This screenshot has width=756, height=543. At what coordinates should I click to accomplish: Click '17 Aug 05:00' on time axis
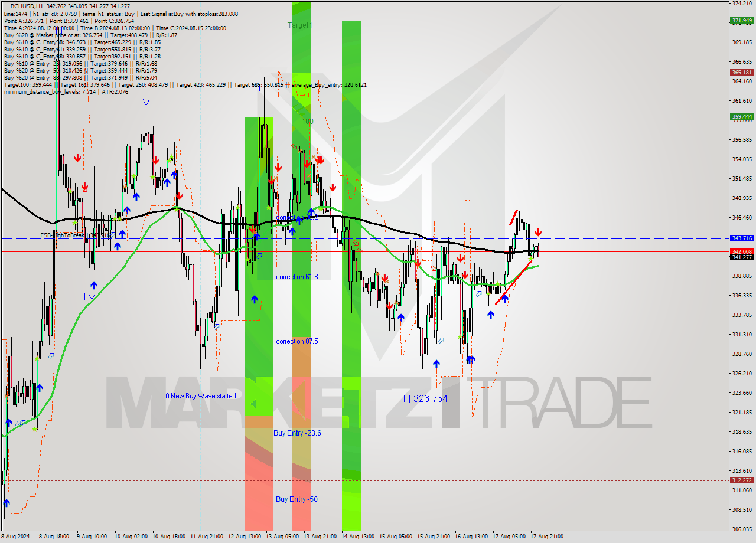coord(509,537)
